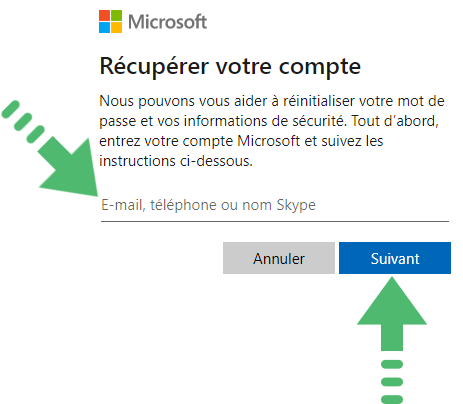Click the Annuler button
Viewport: 463px width, 404px height.
click(279, 258)
